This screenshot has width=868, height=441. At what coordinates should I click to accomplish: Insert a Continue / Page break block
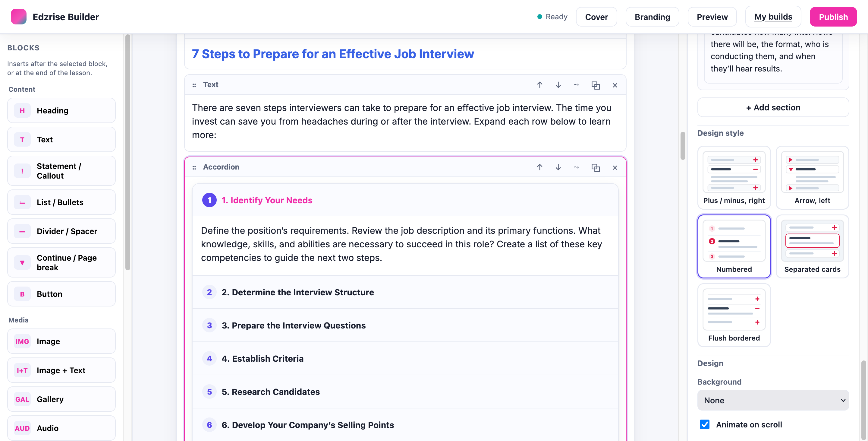click(x=61, y=263)
